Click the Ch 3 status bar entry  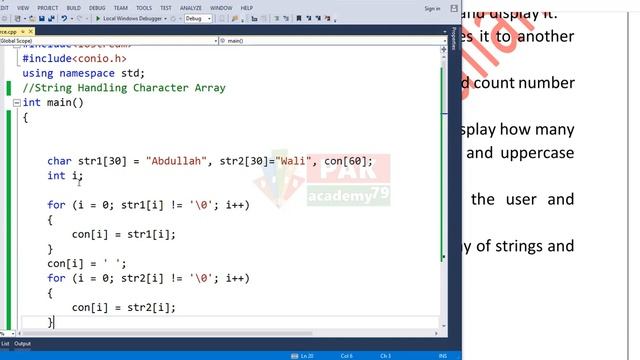point(385,356)
